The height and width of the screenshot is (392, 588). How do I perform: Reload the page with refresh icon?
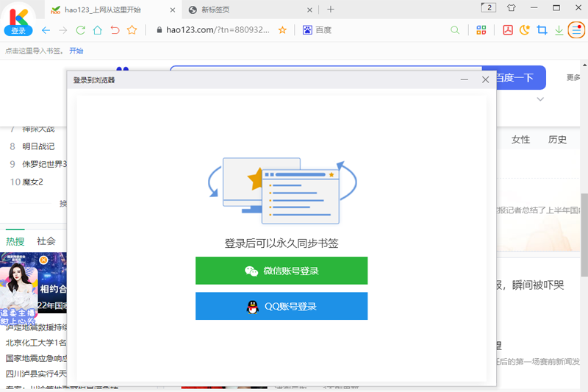(x=81, y=30)
